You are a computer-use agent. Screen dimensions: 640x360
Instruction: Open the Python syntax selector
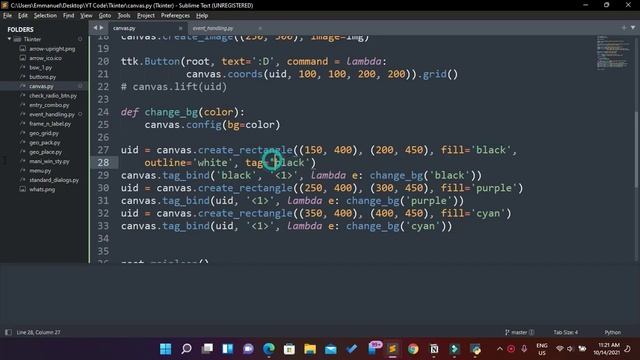pyautogui.click(x=613, y=332)
